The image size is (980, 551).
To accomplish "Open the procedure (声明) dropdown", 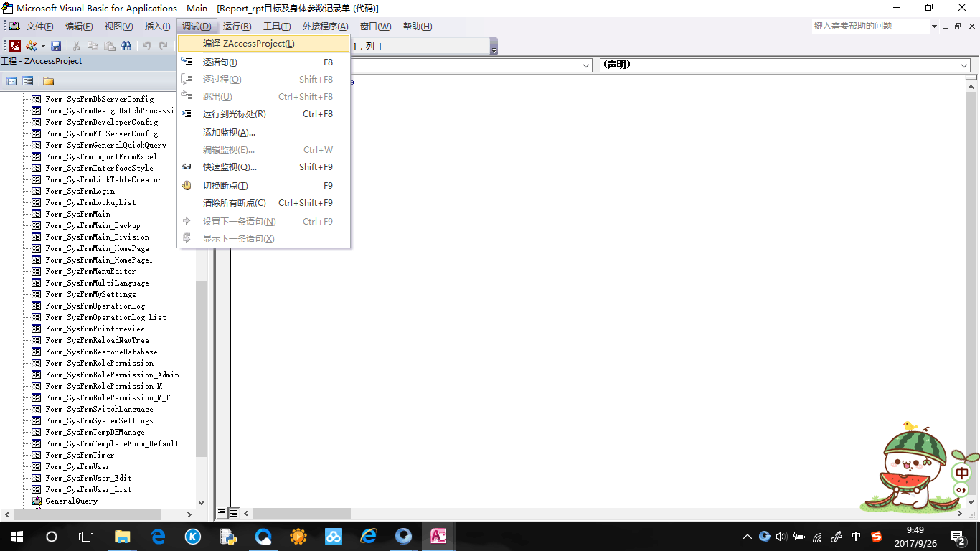I will click(x=785, y=65).
